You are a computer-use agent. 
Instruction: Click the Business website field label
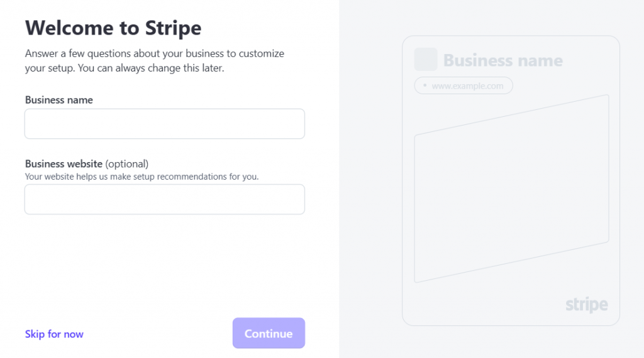click(64, 164)
